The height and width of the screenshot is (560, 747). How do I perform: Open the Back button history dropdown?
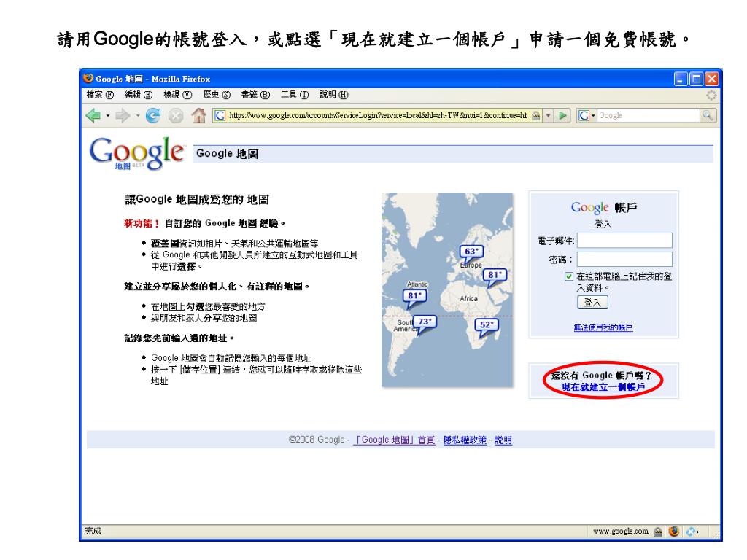coord(108,116)
